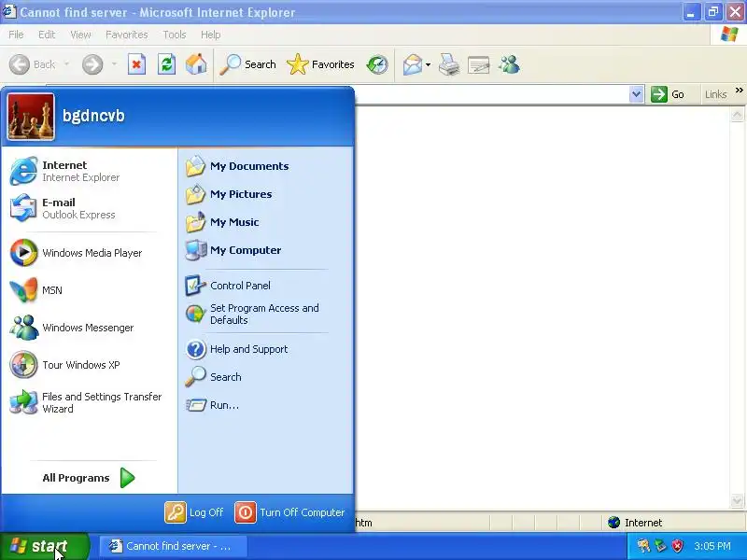Open MSN from Start menu
This screenshot has height=560, width=747.
89,290
